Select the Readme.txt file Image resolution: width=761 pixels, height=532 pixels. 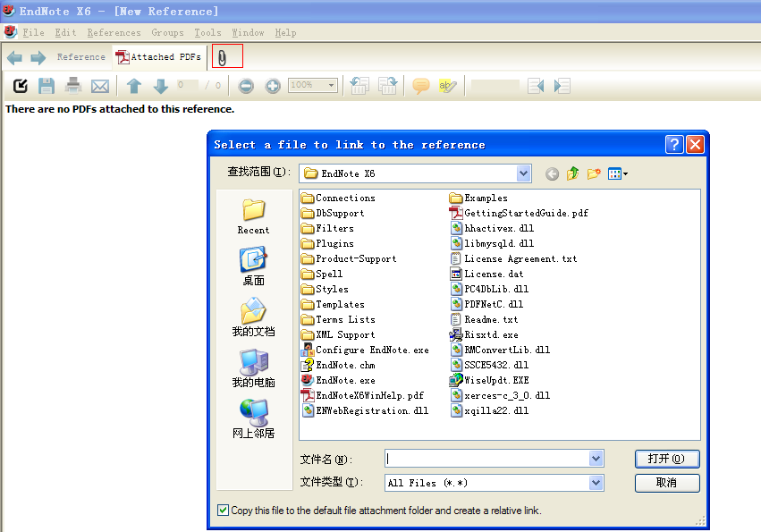[x=484, y=320]
